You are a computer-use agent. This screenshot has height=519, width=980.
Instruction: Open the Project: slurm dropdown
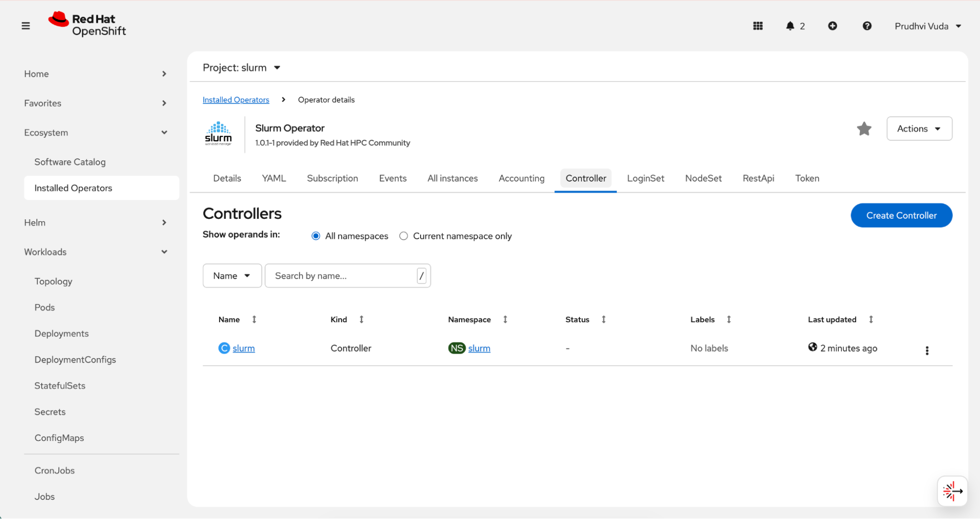(242, 68)
